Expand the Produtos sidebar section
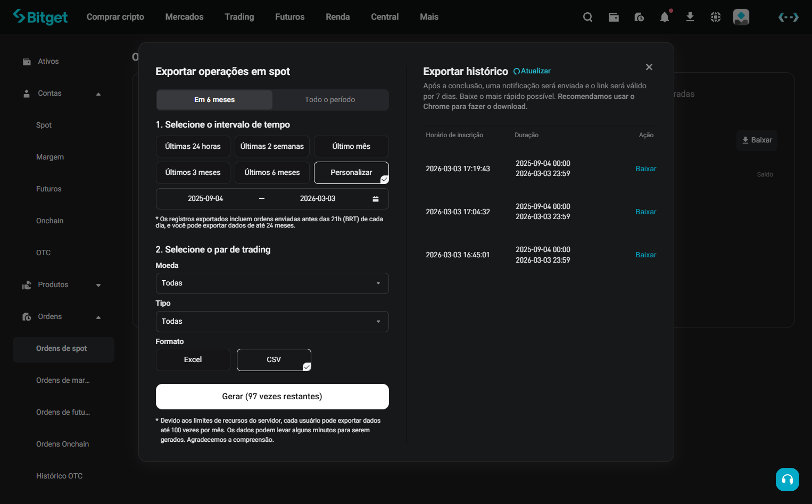 pos(98,285)
